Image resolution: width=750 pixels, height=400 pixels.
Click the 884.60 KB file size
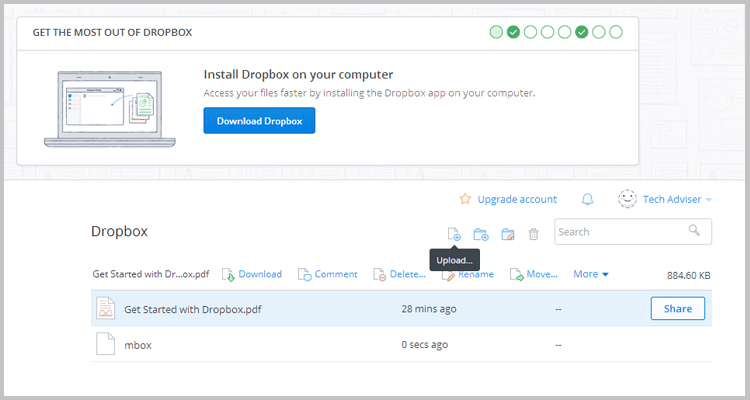pyautogui.click(x=688, y=275)
